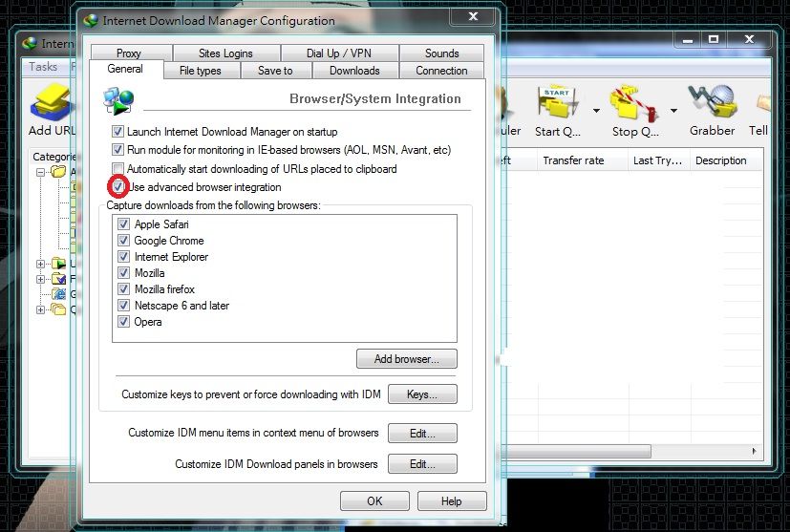Image resolution: width=790 pixels, height=532 pixels.
Task: Uncheck Mozilla browser capture
Action: point(123,272)
